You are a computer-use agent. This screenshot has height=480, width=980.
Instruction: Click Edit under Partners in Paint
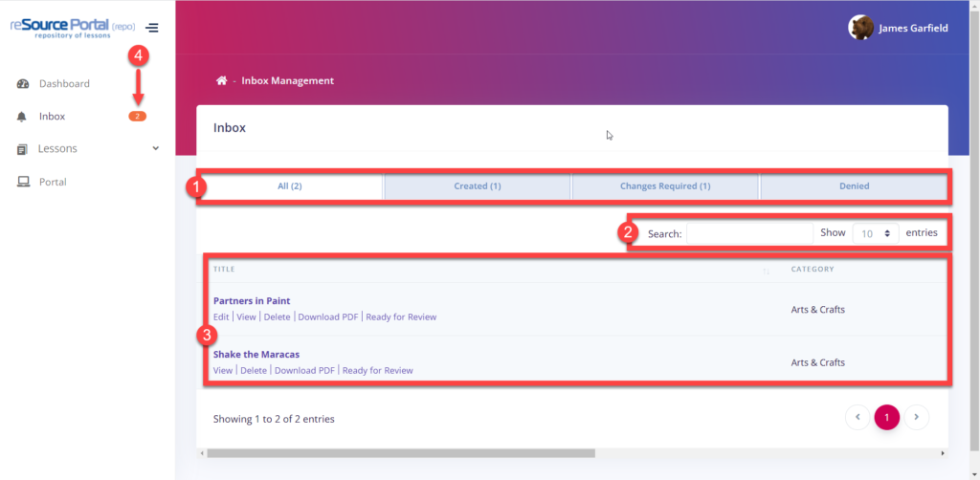221,317
